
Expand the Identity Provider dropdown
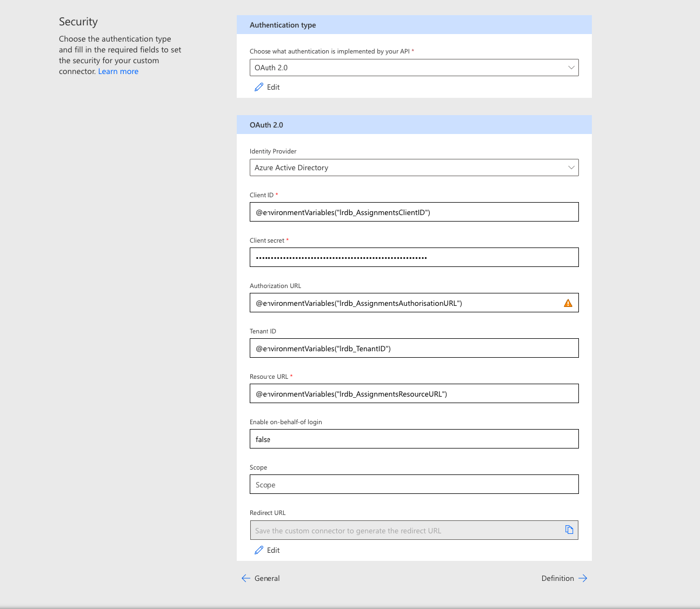click(x=414, y=168)
